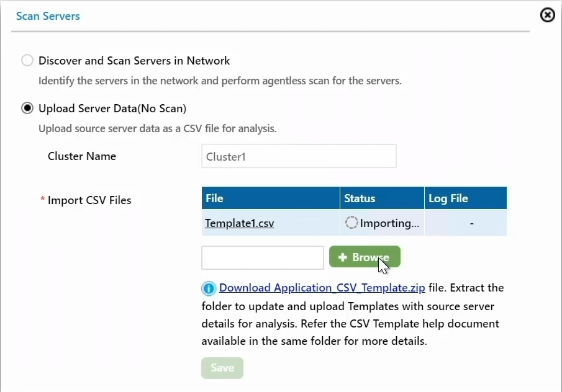
Task: Click the Status column header
Action: [382, 198]
